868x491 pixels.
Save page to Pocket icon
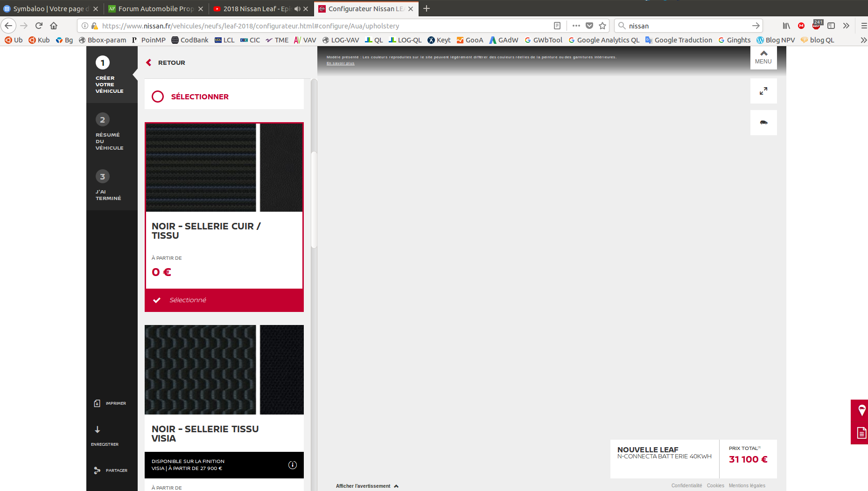point(589,26)
